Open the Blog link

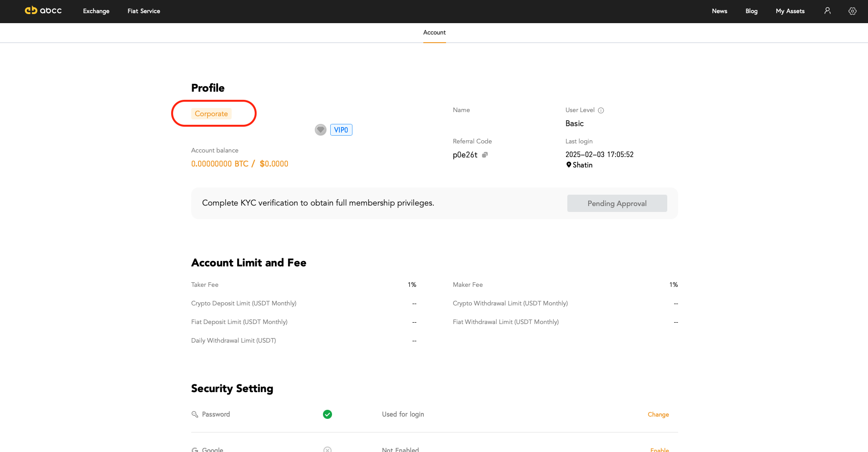(751, 11)
